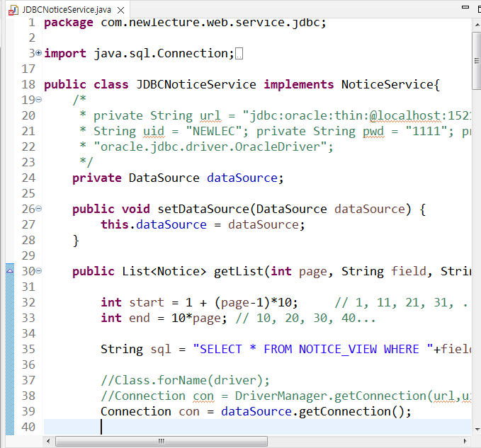Click 'implements' keyword on line 18
The height and width of the screenshot is (448, 481).
pos(299,84)
